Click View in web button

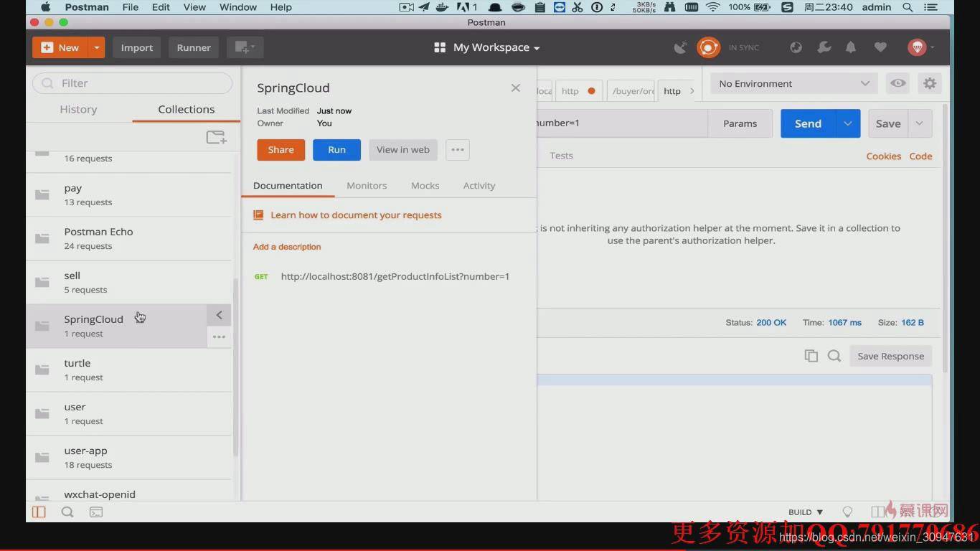pyautogui.click(x=403, y=150)
